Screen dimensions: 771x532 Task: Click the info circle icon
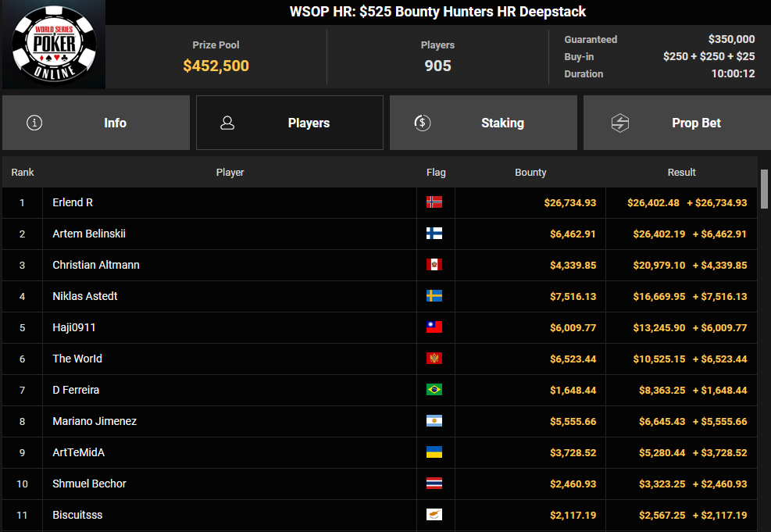[x=34, y=123]
